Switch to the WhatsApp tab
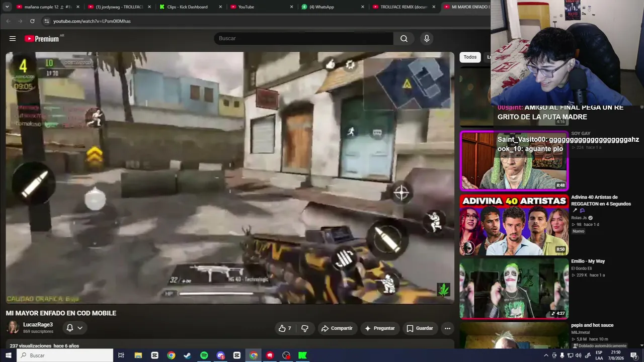This screenshot has height=362, width=644. point(332,7)
